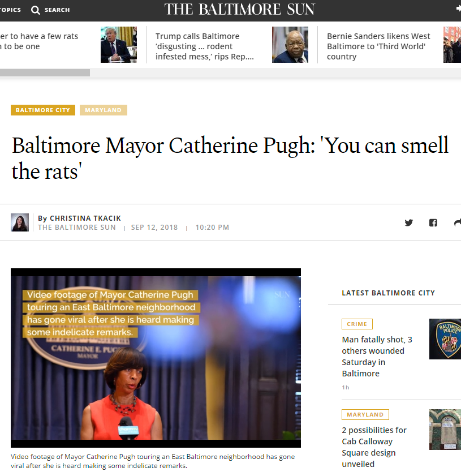The width and height of the screenshot is (461, 476).
Task: Open the Baltimore Police badge thumbnail
Action: (x=445, y=339)
